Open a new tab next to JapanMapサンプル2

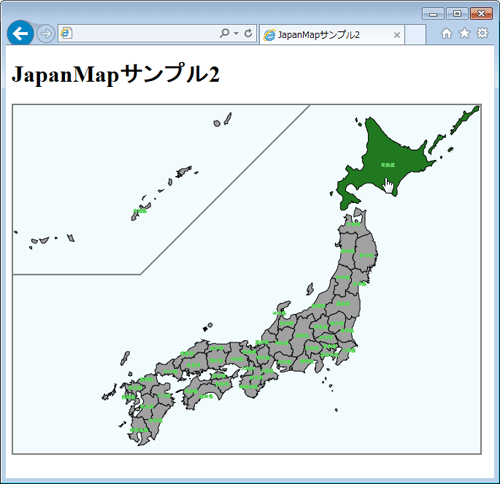(415, 35)
